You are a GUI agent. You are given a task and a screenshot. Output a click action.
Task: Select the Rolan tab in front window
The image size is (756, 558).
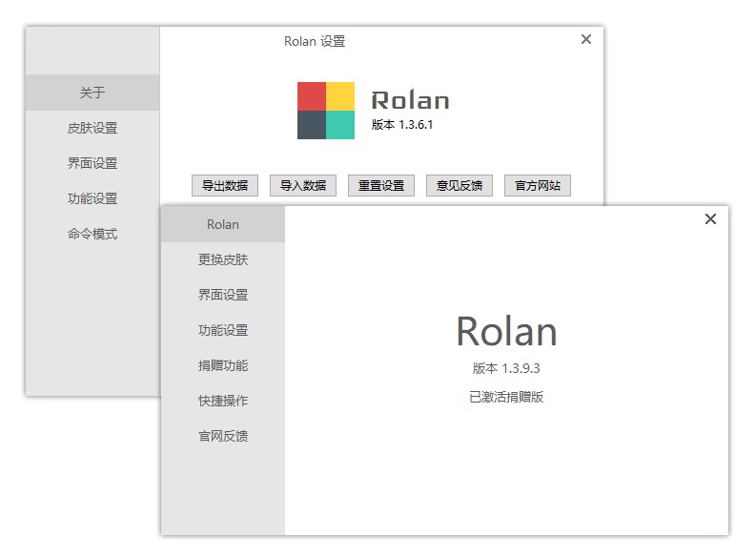coord(223,224)
